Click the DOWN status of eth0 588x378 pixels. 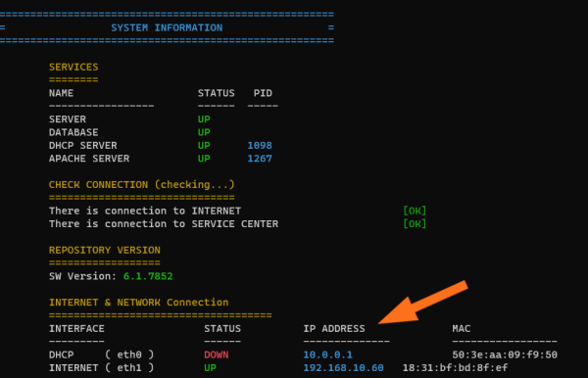point(217,355)
